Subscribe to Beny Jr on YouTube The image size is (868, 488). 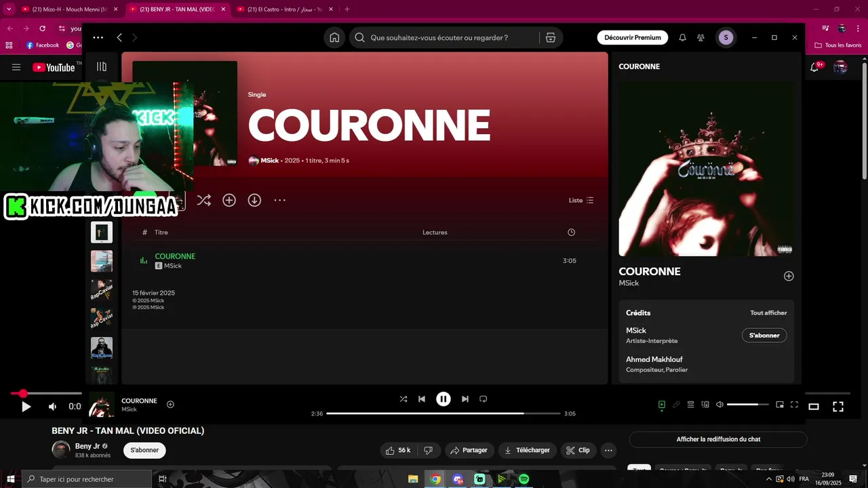[x=144, y=450]
